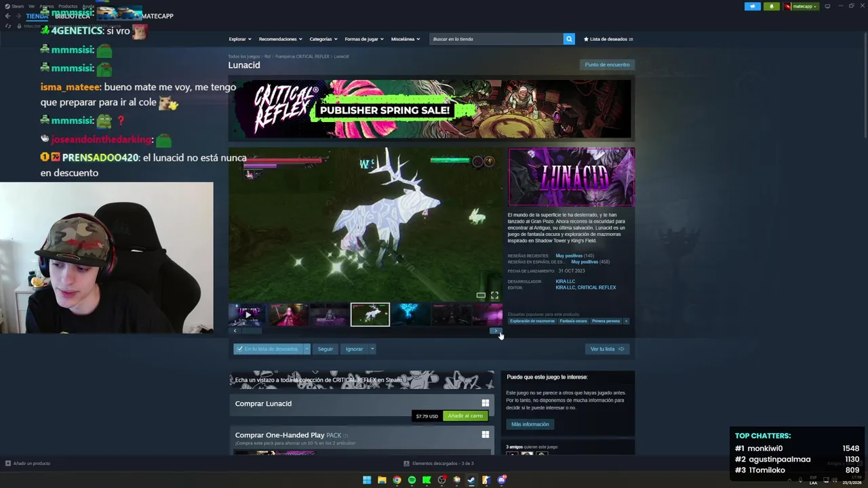Click the Añadir un producto plus icon

(x=8, y=464)
